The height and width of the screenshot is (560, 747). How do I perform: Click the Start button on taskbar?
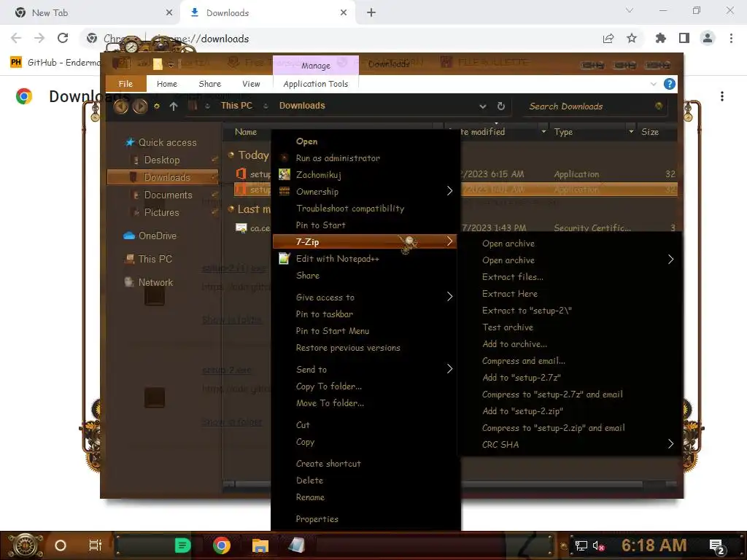point(26,545)
